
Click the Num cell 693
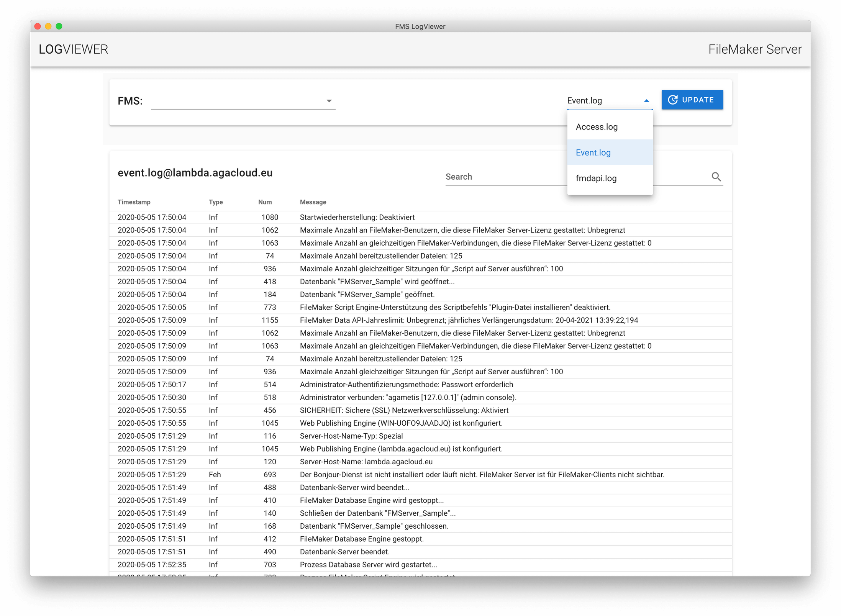tap(270, 475)
